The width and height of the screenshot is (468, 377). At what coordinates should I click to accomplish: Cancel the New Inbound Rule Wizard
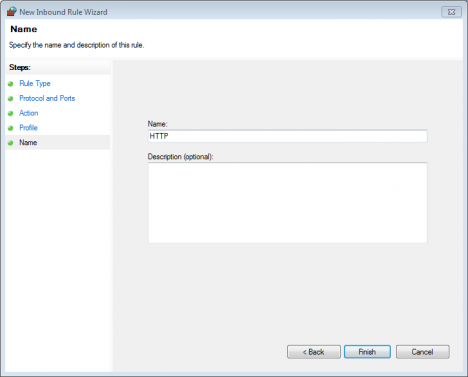(x=423, y=352)
